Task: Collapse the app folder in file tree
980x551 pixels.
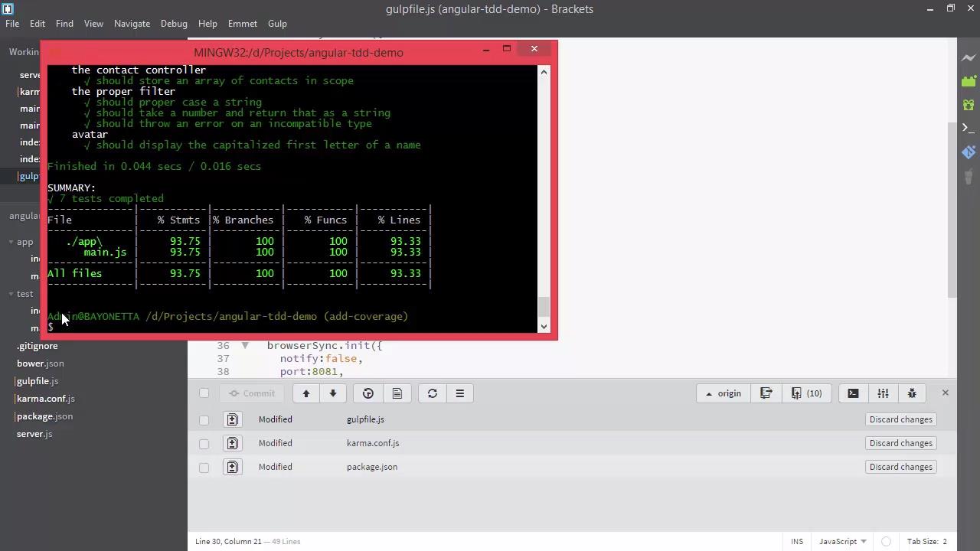Action: [11, 242]
